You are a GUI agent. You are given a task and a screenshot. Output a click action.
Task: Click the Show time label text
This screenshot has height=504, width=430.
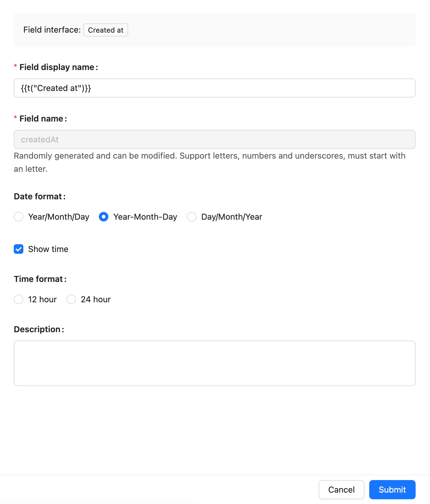[48, 249]
